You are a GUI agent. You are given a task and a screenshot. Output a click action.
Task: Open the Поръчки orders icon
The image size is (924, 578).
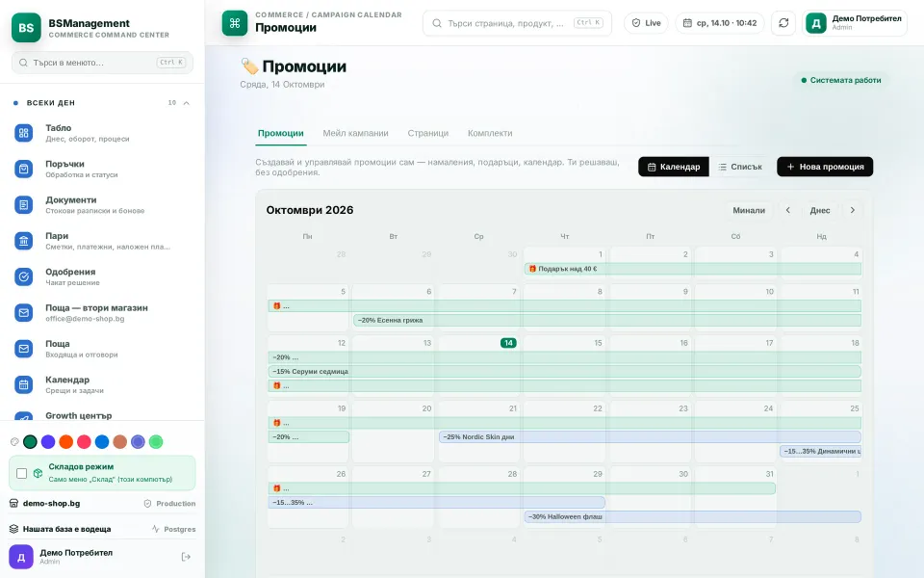pyautogui.click(x=23, y=169)
